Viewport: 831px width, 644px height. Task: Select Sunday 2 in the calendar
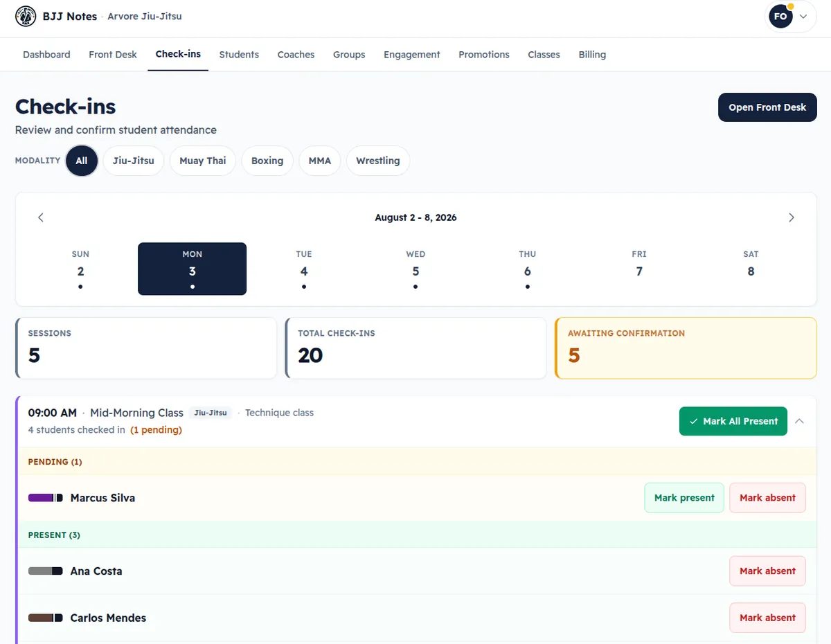coord(80,269)
